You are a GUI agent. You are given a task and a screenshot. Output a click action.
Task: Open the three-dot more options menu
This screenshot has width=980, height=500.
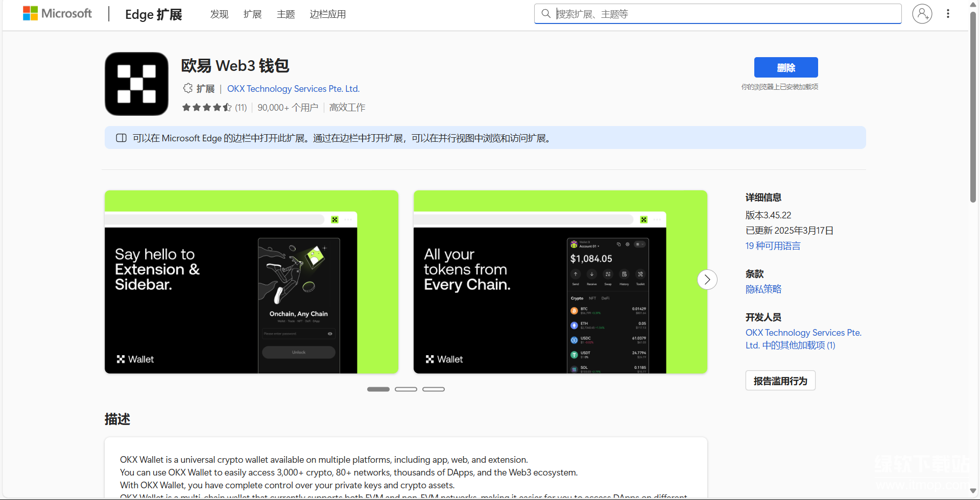click(948, 14)
